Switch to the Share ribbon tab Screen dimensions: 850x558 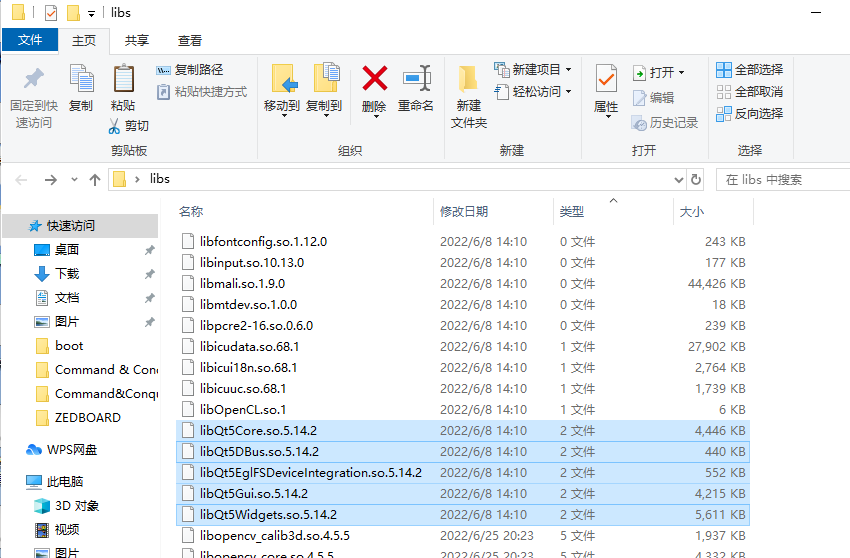(137, 40)
